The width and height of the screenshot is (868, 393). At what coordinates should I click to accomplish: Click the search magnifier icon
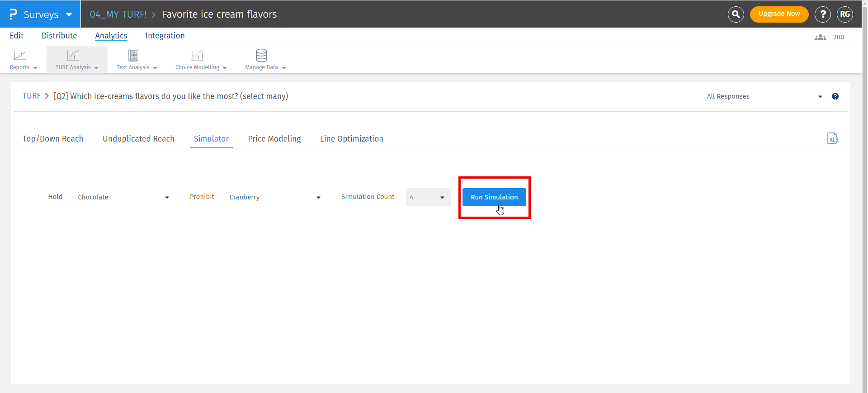736,14
